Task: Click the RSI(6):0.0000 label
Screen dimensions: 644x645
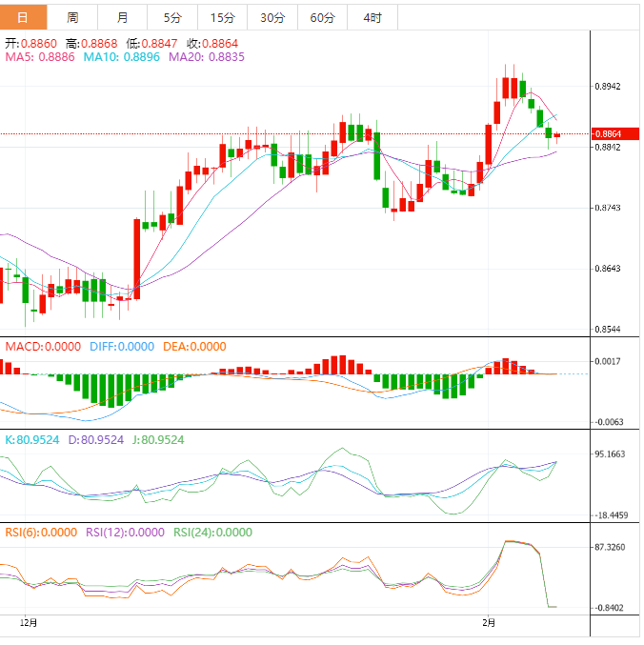Action: coord(42,533)
